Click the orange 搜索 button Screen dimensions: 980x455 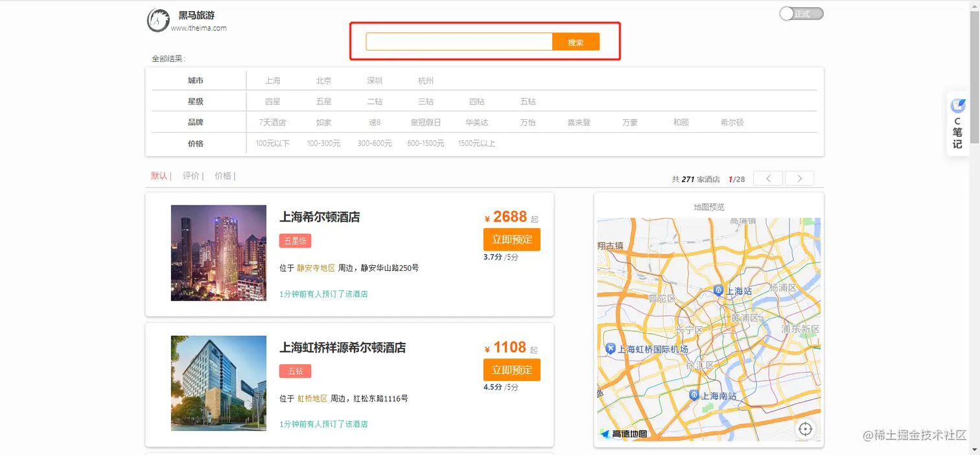coord(576,42)
